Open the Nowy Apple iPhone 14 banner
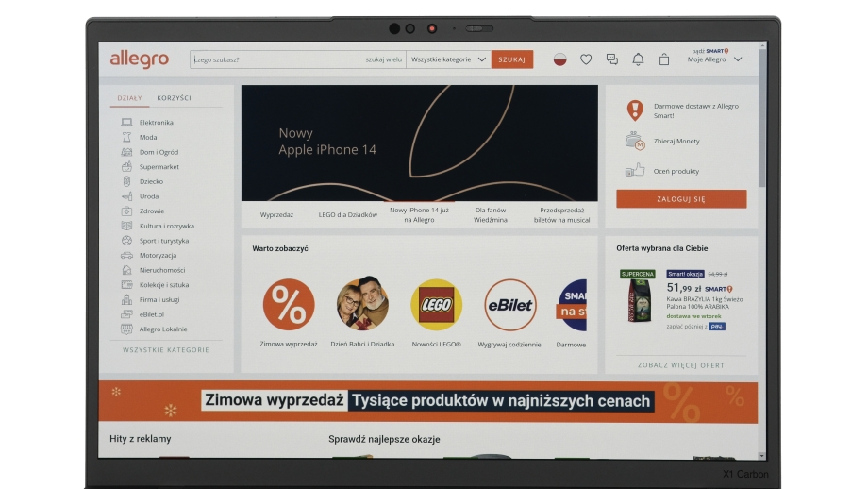Image resolution: width=868 pixels, height=489 pixels. pos(420,143)
